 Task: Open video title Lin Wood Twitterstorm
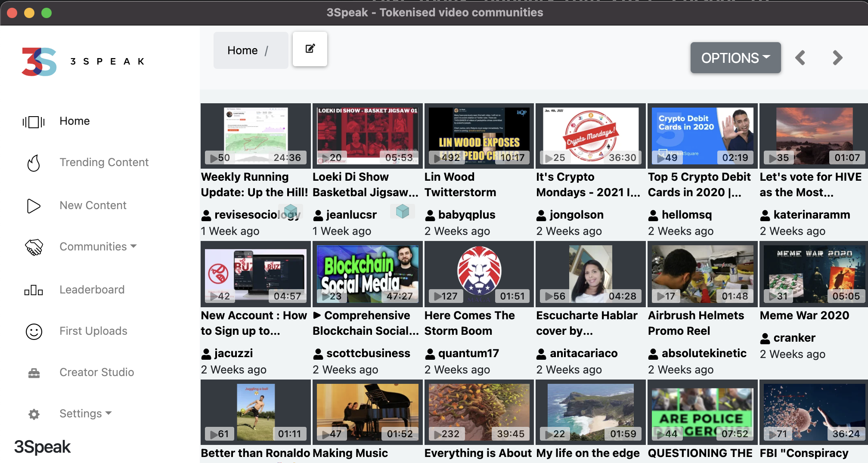(x=460, y=185)
